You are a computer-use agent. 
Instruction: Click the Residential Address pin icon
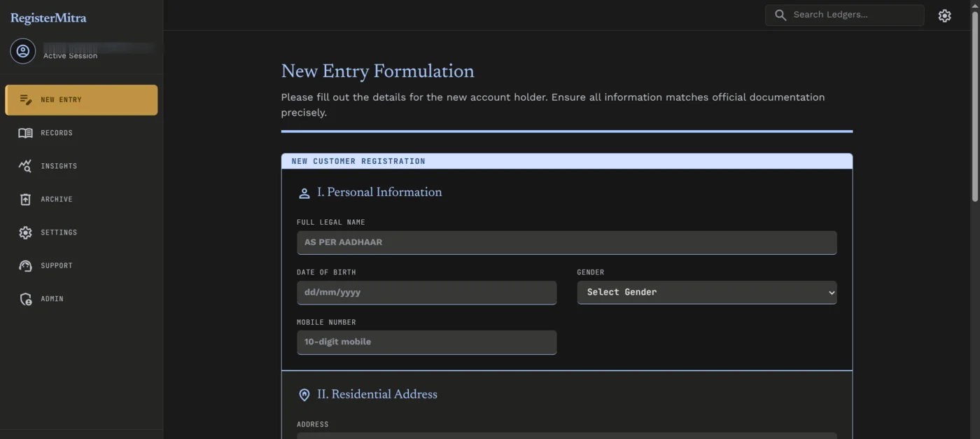coord(304,395)
